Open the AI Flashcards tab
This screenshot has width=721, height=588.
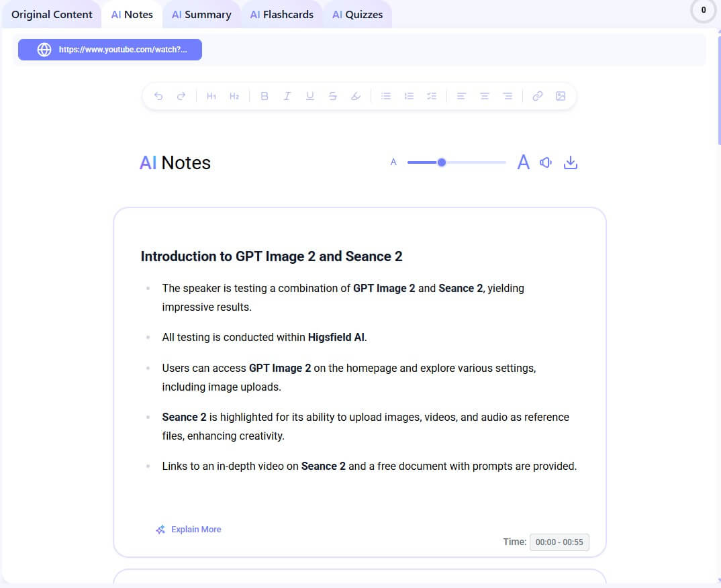[281, 14]
